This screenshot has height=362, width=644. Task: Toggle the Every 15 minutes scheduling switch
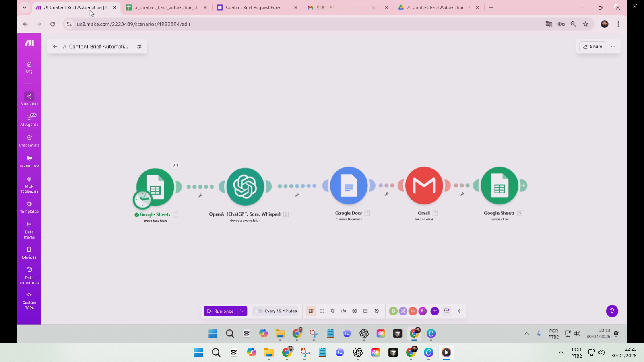[x=258, y=311]
